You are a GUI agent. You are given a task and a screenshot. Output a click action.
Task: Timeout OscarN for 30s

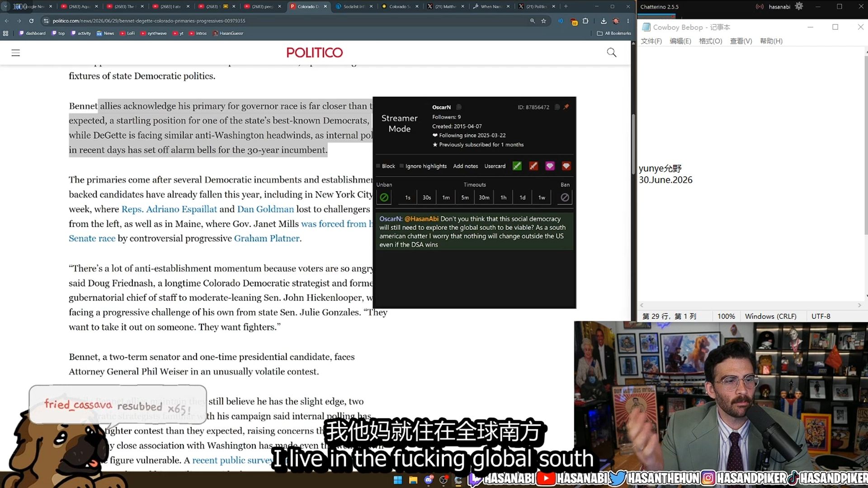click(x=427, y=197)
